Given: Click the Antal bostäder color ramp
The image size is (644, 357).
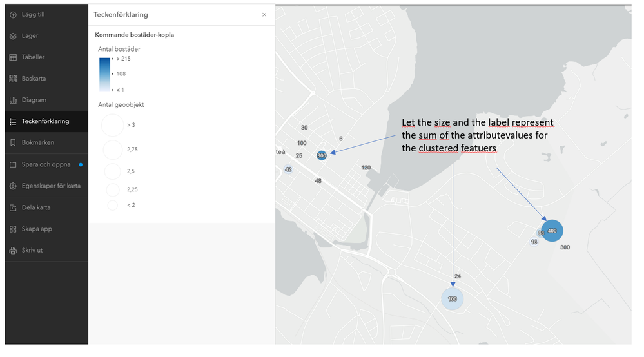Looking at the screenshot, I should click(x=106, y=74).
